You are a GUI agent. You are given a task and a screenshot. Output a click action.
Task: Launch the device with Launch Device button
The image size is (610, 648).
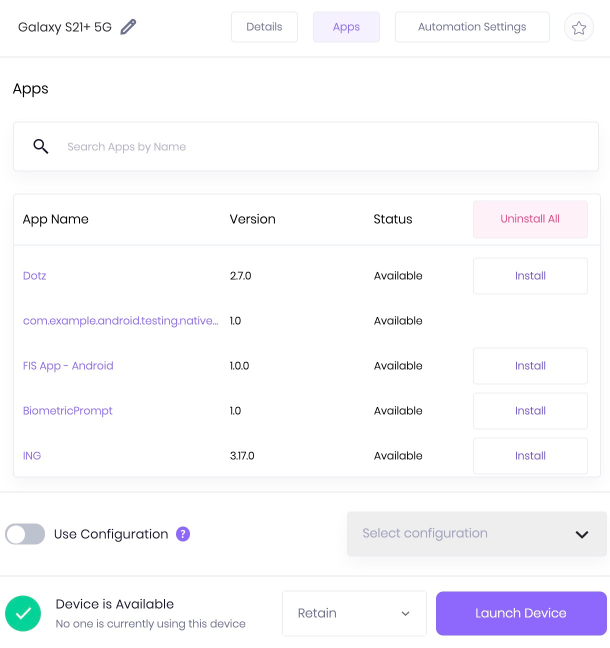pyautogui.click(x=521, y=613)
